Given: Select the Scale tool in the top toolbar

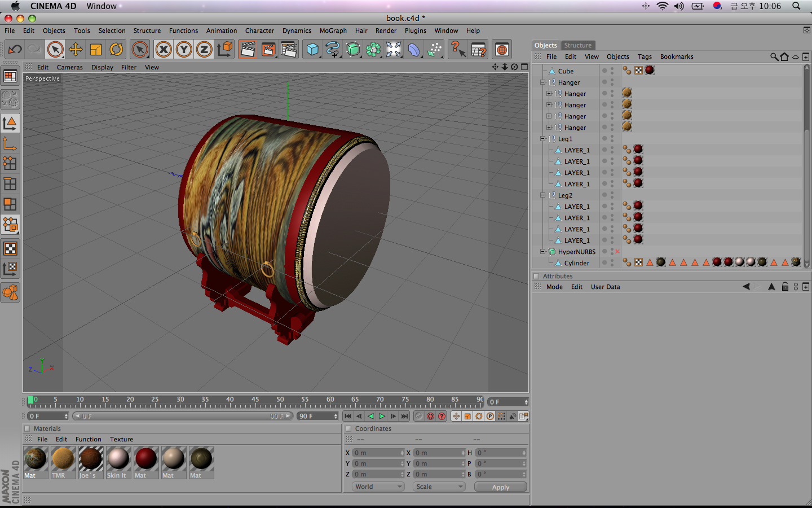Looking at the screenshot, I should (96, 50).
